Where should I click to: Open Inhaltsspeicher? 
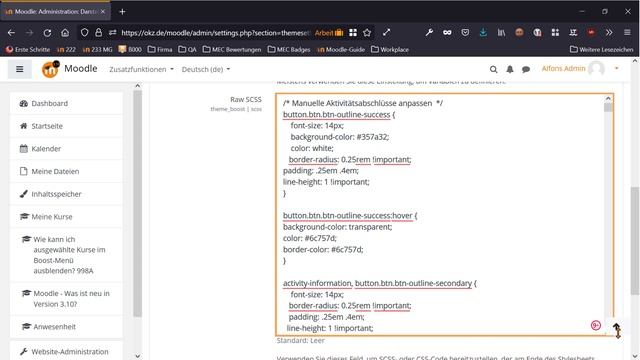click(66, 194)
